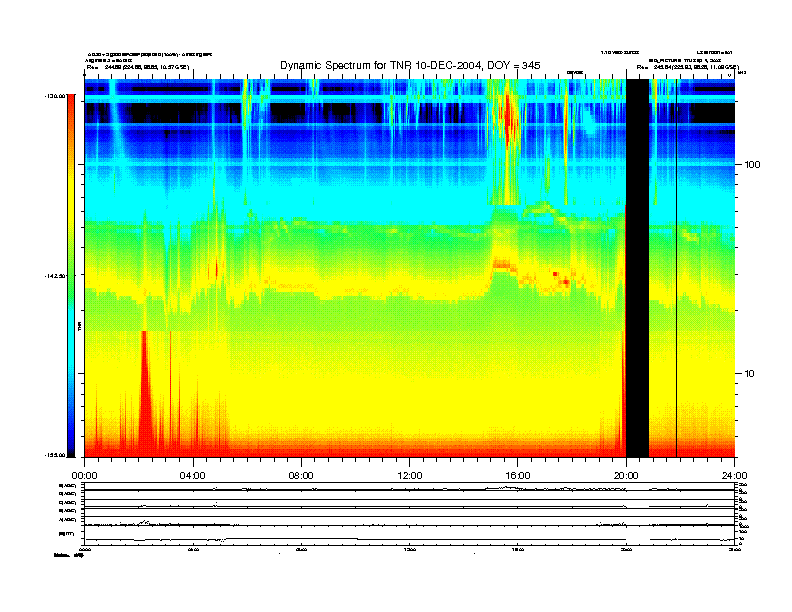Viewport: 792px width, 612px height.
Task: Click the 100 frequency axis label
Action: point(752,165)
